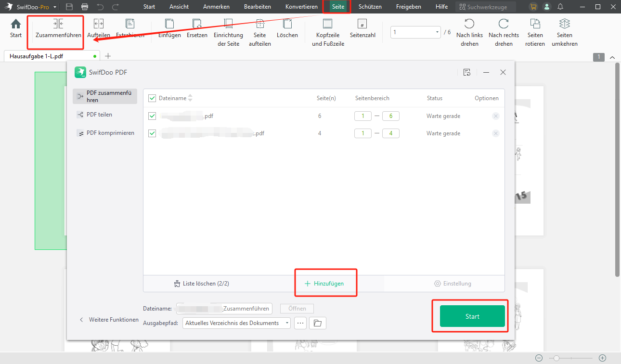Click the Redo arrow icon
The image size is (621, 364).
(x=116, y=7)
